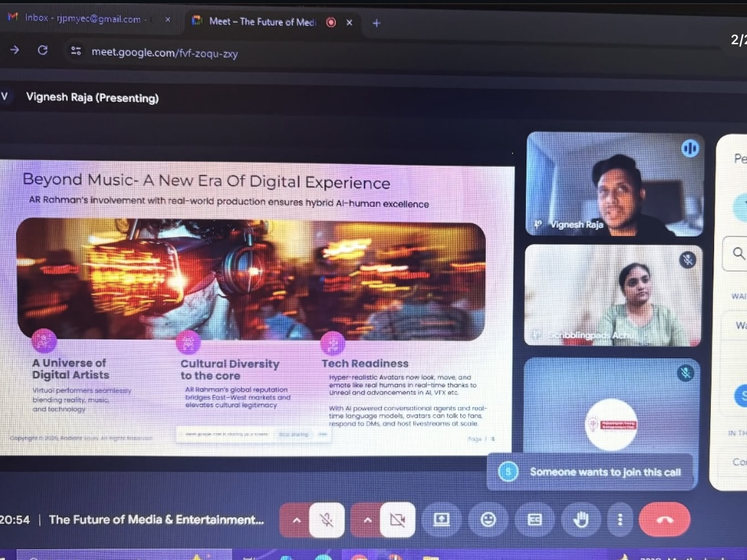The width and height of the screenshot is (747, 560).
Task: Click the red Leave call button
Action: [664, 520]
